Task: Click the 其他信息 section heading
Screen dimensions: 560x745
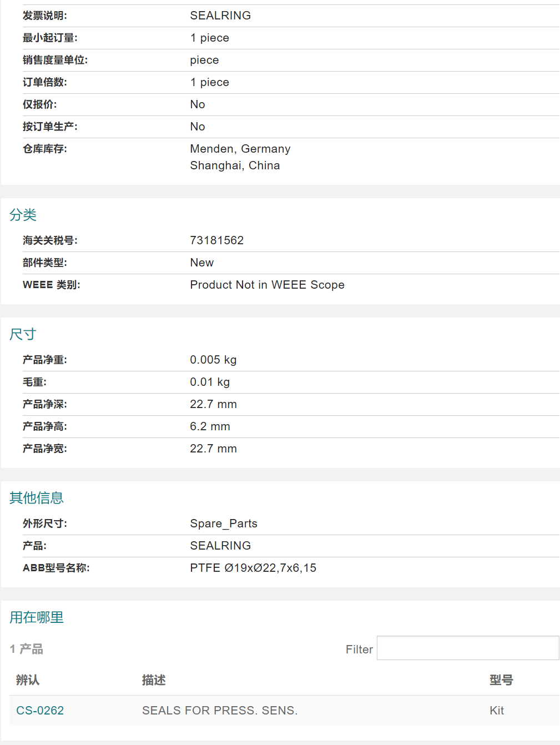Action: [x=37, y=498]
